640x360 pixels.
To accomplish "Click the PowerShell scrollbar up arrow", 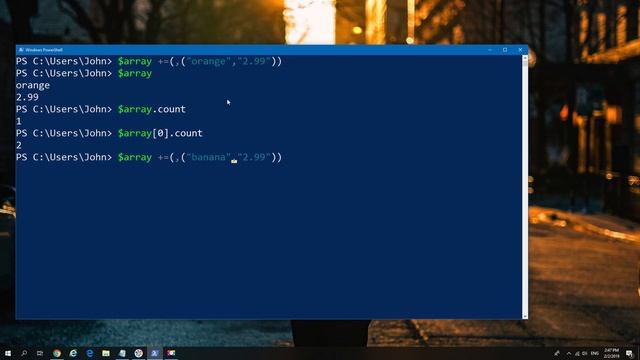I will 525,58.
